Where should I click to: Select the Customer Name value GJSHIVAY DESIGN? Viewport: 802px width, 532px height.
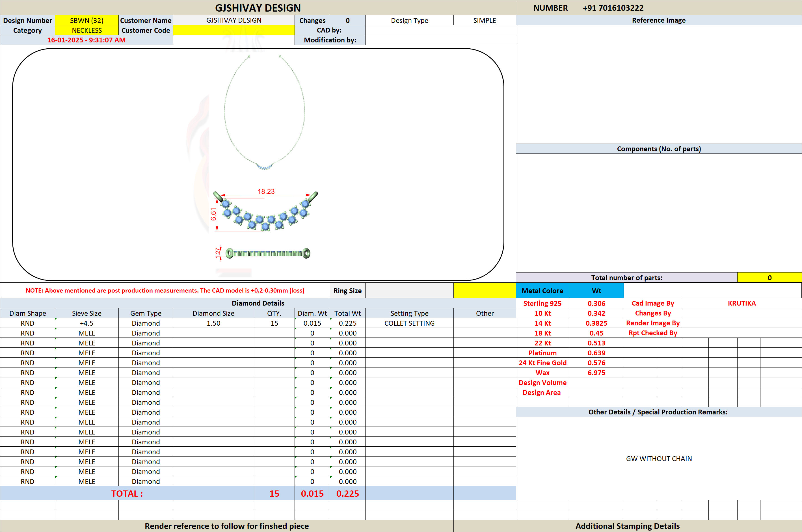(x=234, y=20)
